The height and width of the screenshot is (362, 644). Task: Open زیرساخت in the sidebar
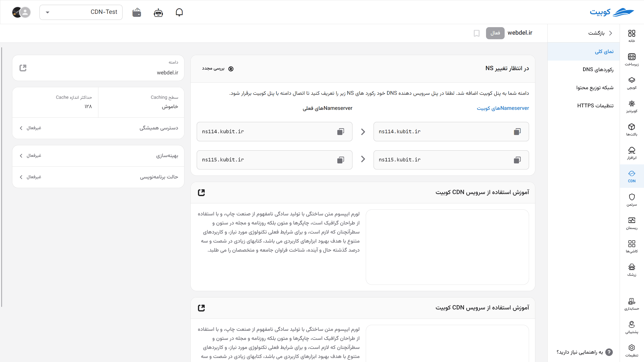point(632,59)
